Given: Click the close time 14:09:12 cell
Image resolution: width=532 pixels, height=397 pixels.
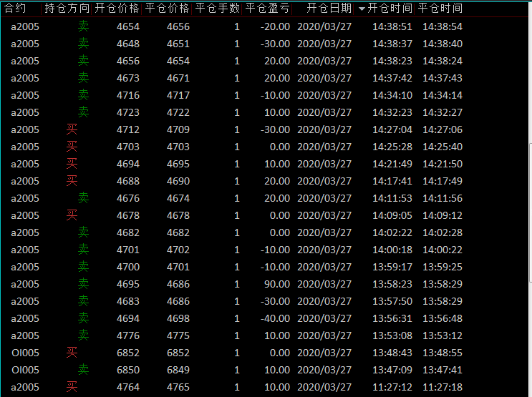Looking at the screenshot, I should pyautogui.click(x=442, y=215).
